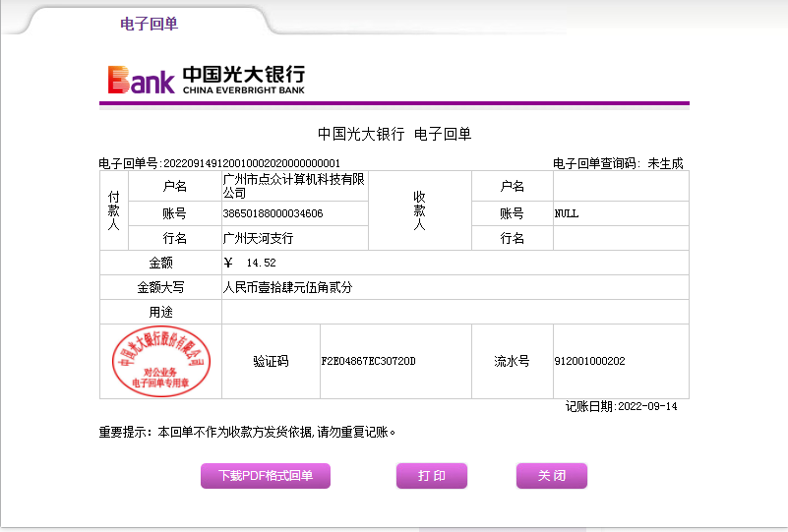Click the 记账日期 2022-09-14 text
788x532 pixels.
621,406
